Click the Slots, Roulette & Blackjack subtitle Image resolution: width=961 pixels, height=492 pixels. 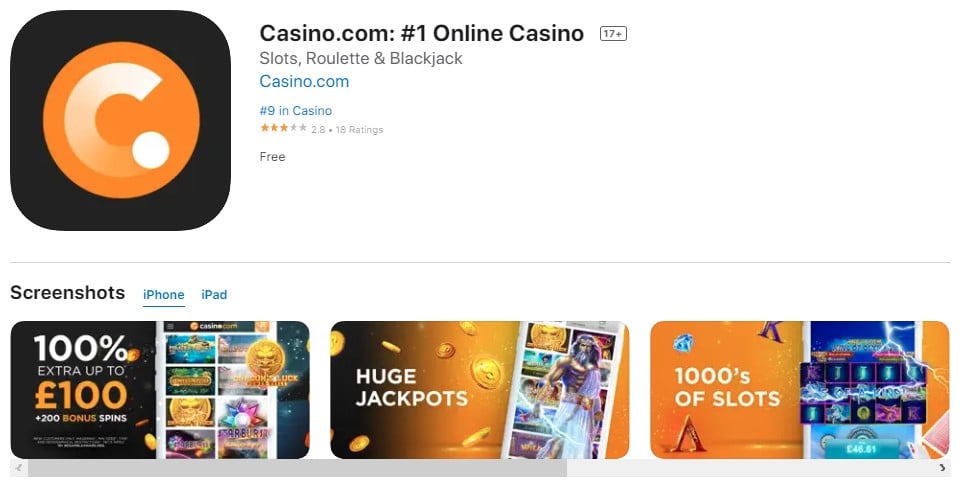(361, 59)
